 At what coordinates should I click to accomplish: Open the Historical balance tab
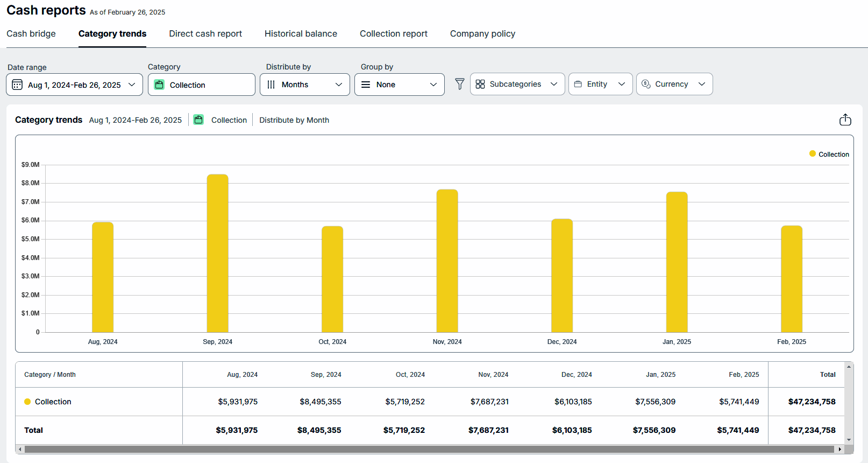tap(301, 33)
